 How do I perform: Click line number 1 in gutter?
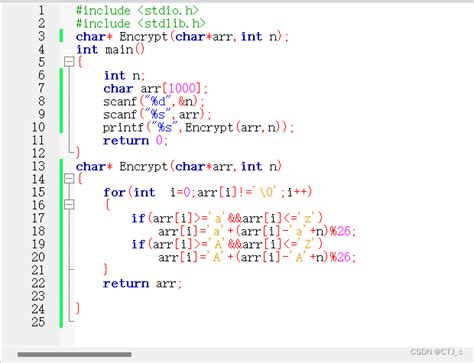pyautogui.click(x=41, y=10)
